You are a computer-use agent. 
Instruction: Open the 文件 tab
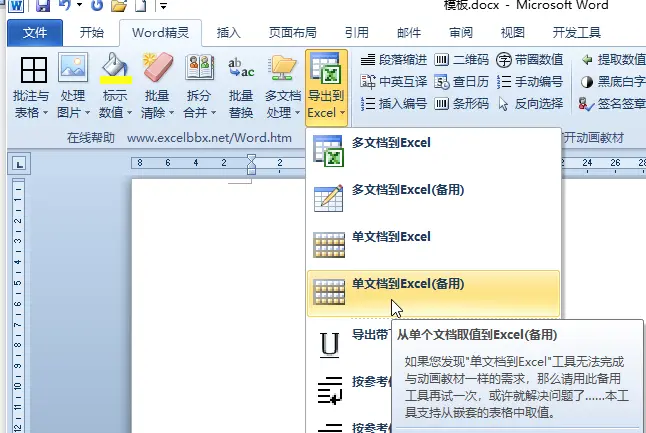click(x=35, y=33)
